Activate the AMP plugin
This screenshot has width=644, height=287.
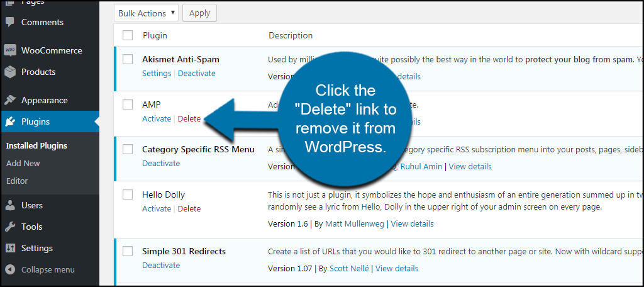coord(157,118)
